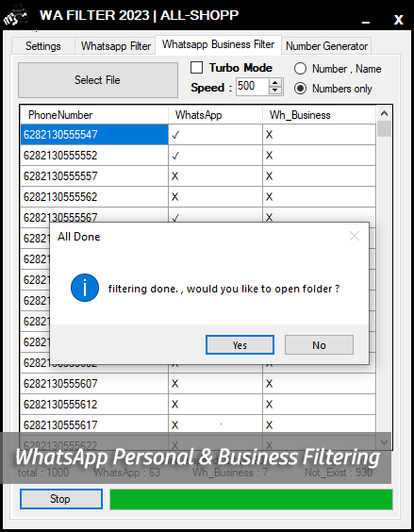Click the Wh_Business column header
The height and width of the screenshot is (532, 414).
point(319,115)
